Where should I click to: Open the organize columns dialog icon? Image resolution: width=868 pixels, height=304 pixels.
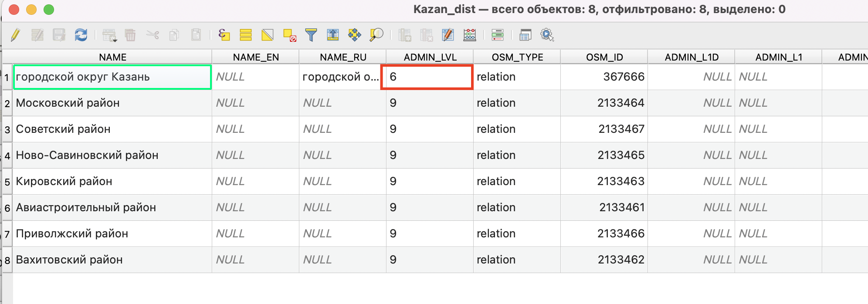(448, 35)
